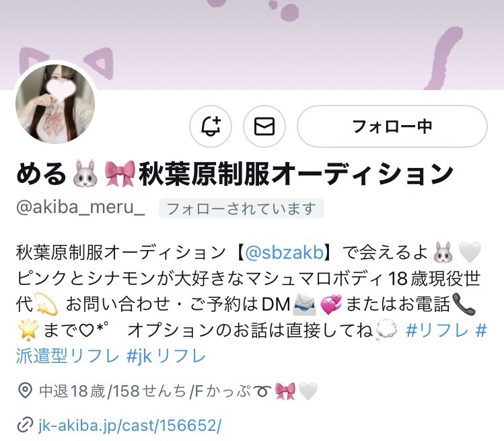Select the @akiba_meru_ handle text
504x441 pixels.
point(80,208)
